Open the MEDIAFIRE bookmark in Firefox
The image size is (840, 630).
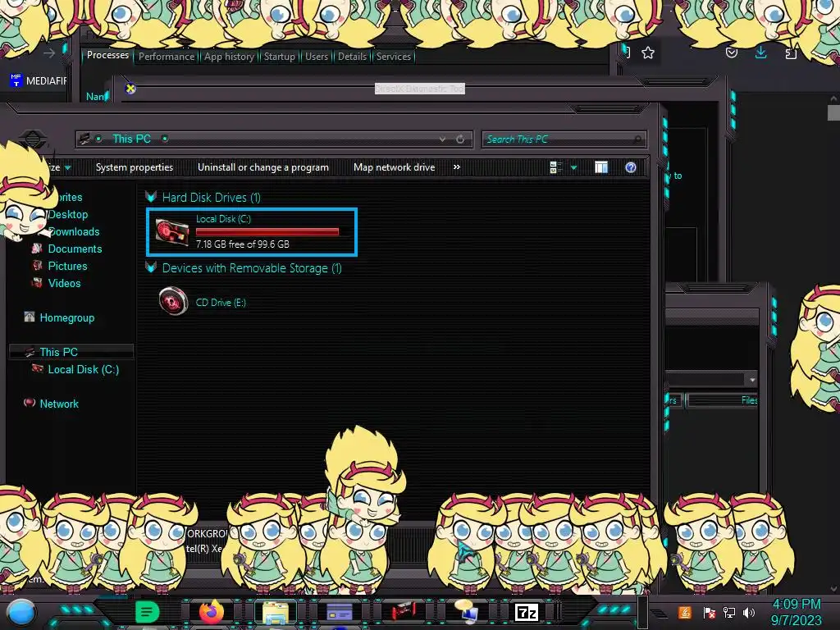39,81
